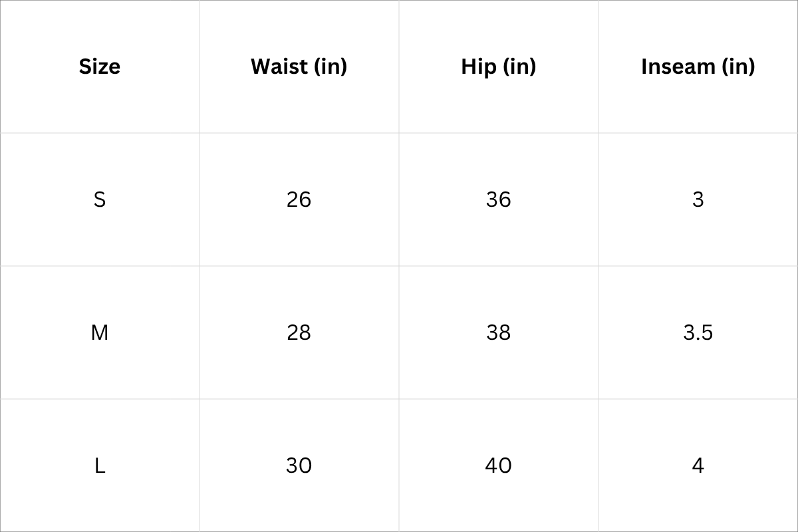This screenshot has width=798, height=532.
Task: Click the divider between Size and Waist headers
Action: pyautogui.click(x=199, y=66)
